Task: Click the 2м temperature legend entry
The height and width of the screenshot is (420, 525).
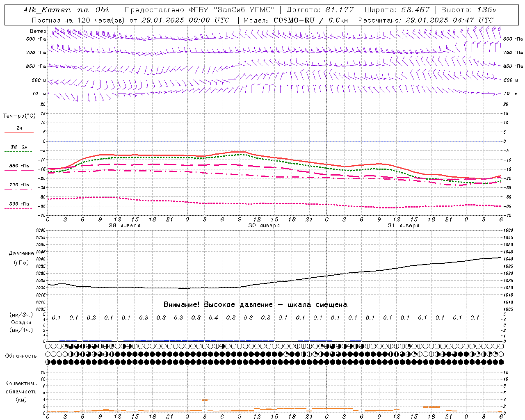Action: coord(19,128)
